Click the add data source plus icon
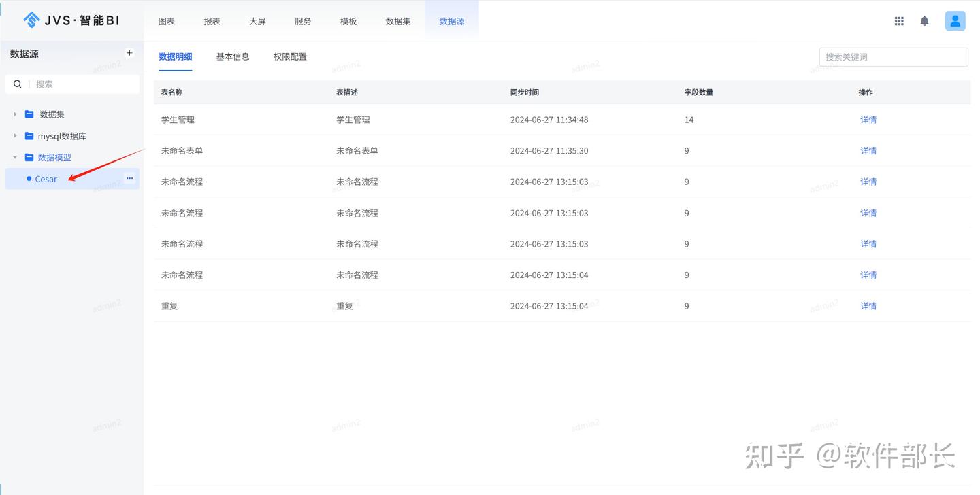Screen dimensions: 980x495 click(x=129, y=53)
